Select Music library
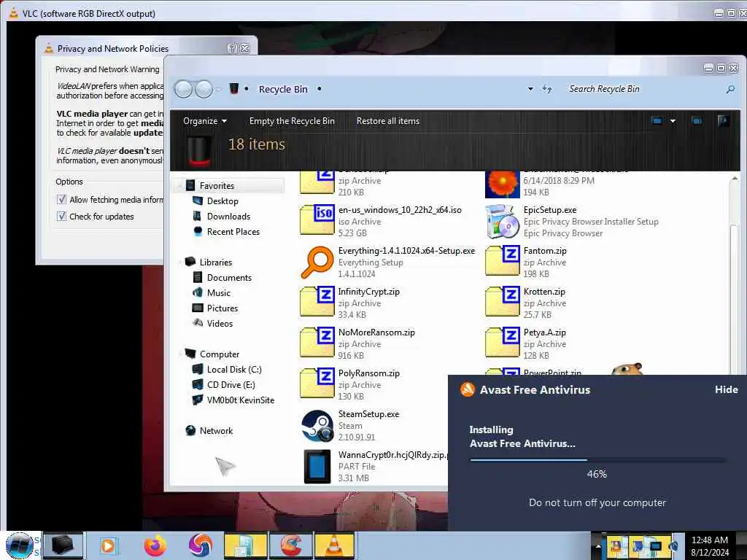The height and width of the screenshot is (560, 747). (x=218, y=292)
